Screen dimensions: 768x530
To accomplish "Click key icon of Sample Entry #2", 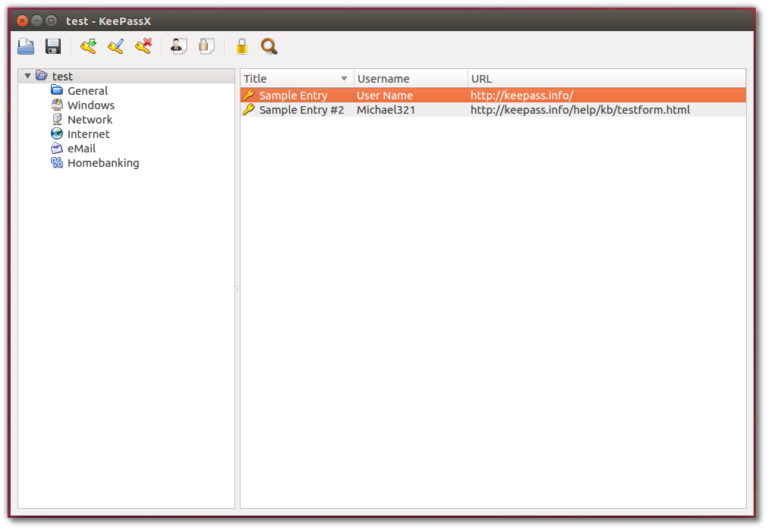I will tap(249, 110).
